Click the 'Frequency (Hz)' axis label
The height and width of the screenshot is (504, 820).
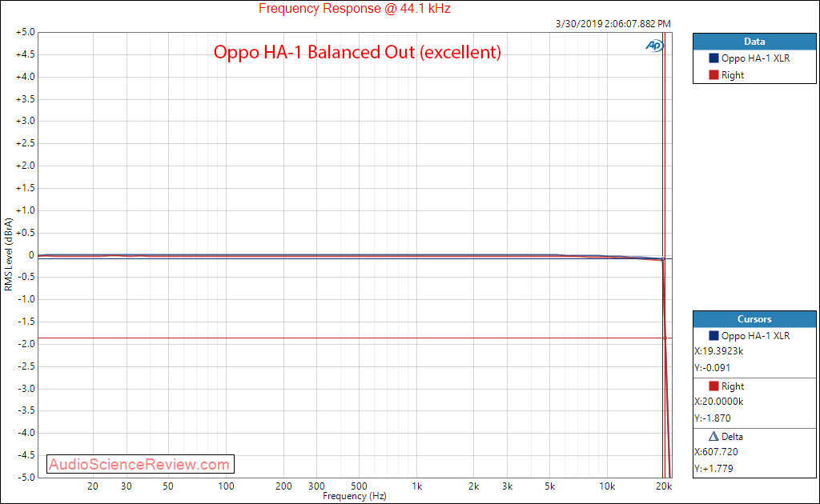[355, 496]
